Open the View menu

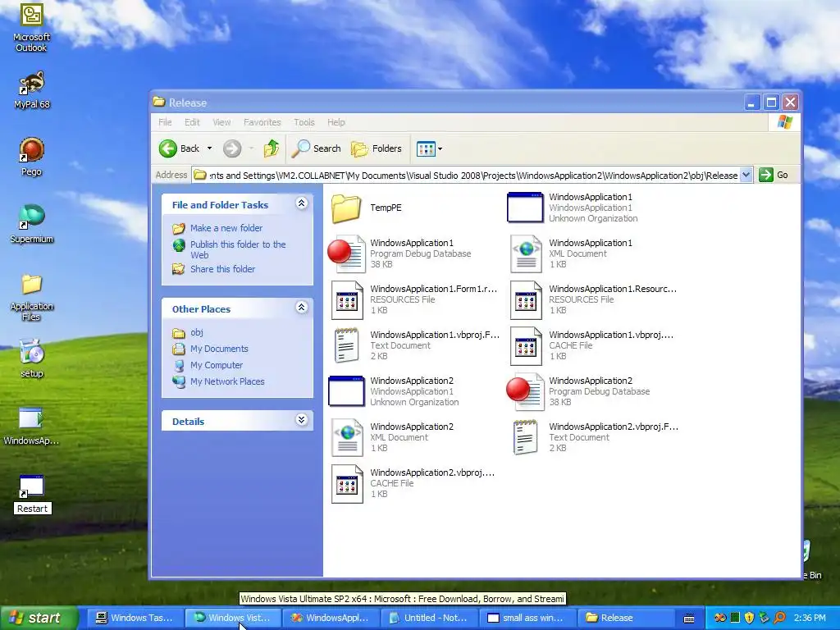pyautogui.click(x=221, y=122)
